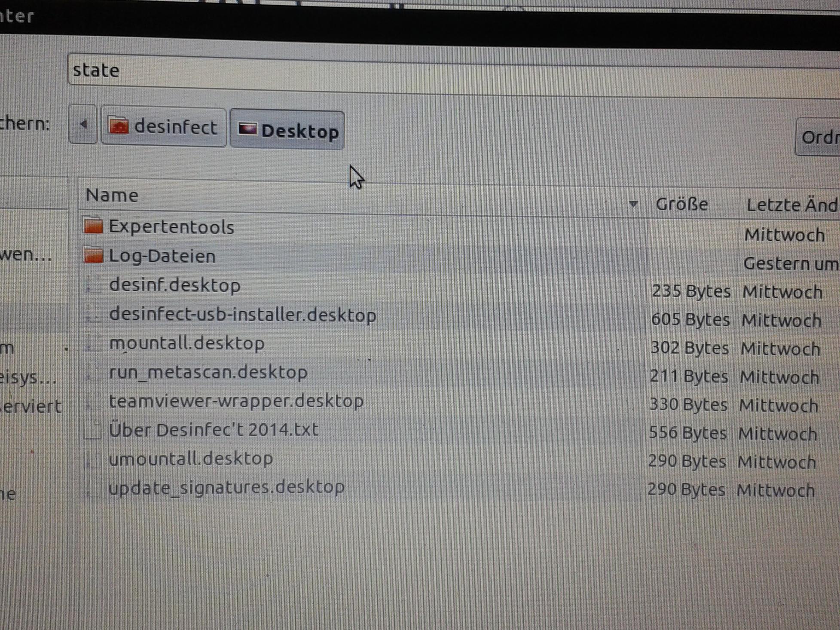Click the sort arrow beside Name column
Image resolution: width=840 pixels, height=630 pixels.
632,204
